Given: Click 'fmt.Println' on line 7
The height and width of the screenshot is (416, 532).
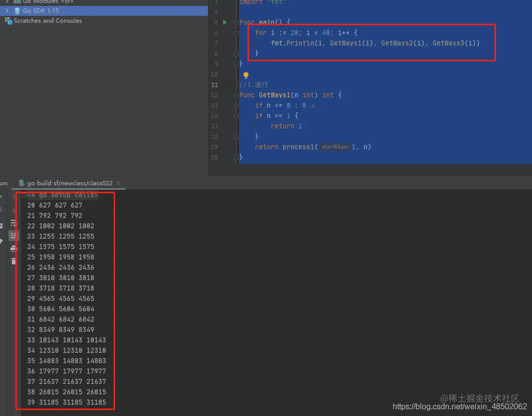Looking at the screenshot, I should [292, 43].
